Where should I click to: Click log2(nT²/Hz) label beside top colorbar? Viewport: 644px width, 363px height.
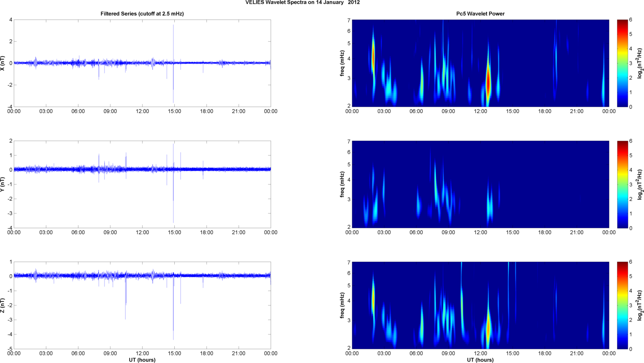coord(640,63)
